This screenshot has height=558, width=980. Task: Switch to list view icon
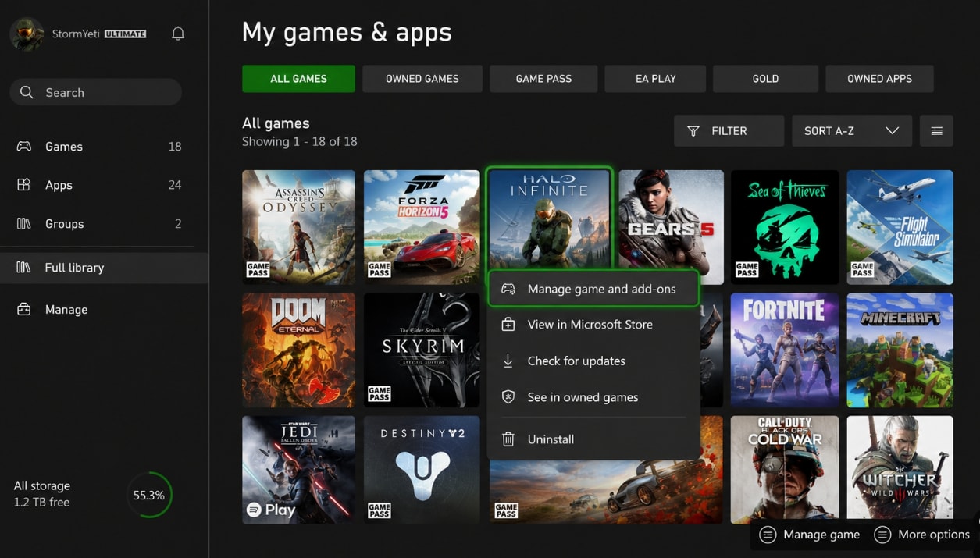(937, 131)
